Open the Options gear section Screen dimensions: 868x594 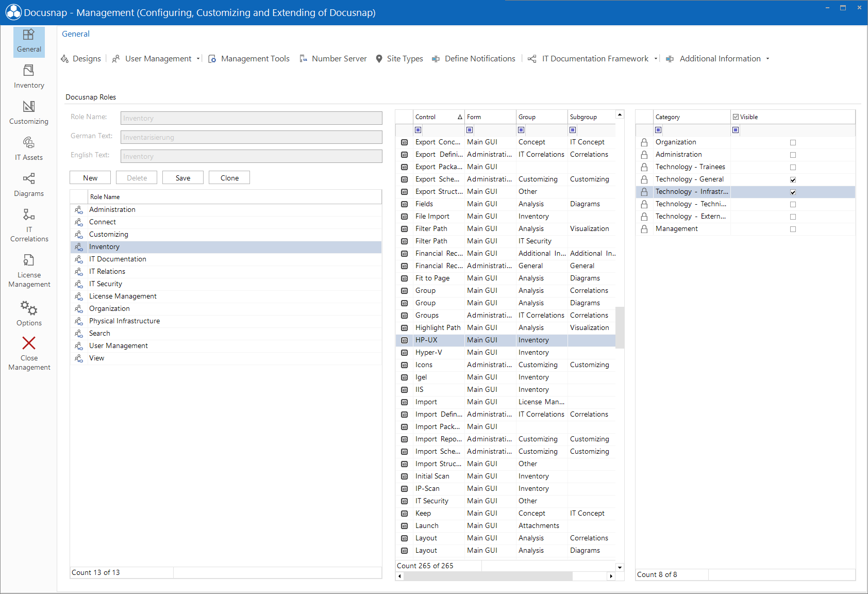pos(29,313)
